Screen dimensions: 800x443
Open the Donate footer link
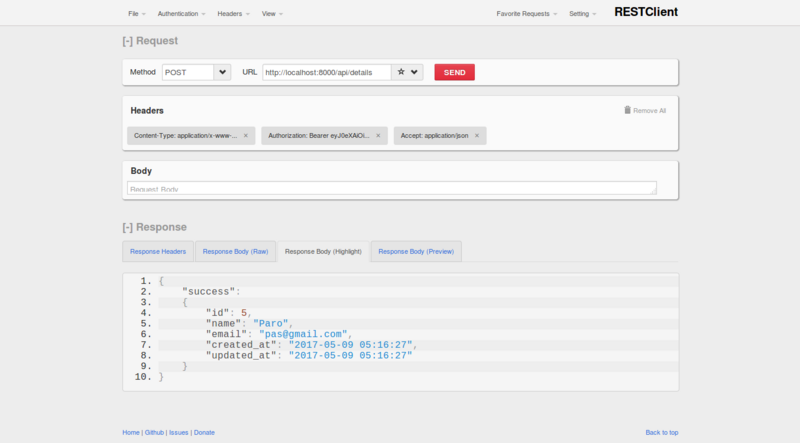(204, 432)
